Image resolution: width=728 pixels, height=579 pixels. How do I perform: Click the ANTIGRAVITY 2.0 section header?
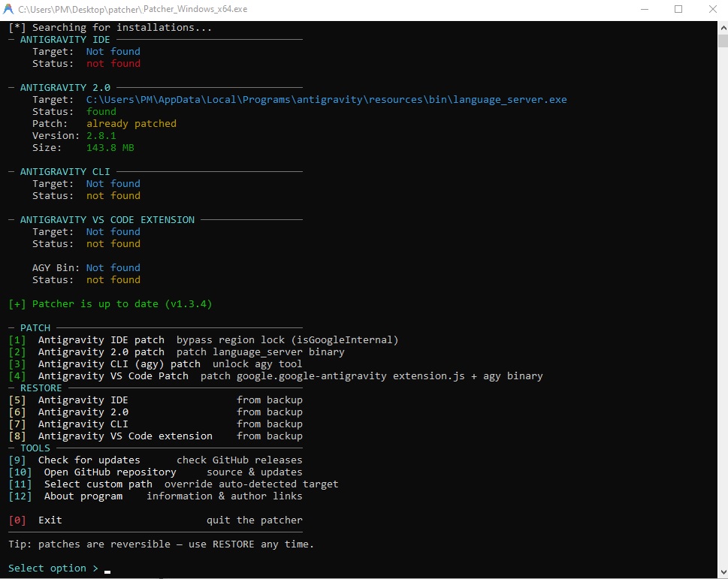coord(65,88)
